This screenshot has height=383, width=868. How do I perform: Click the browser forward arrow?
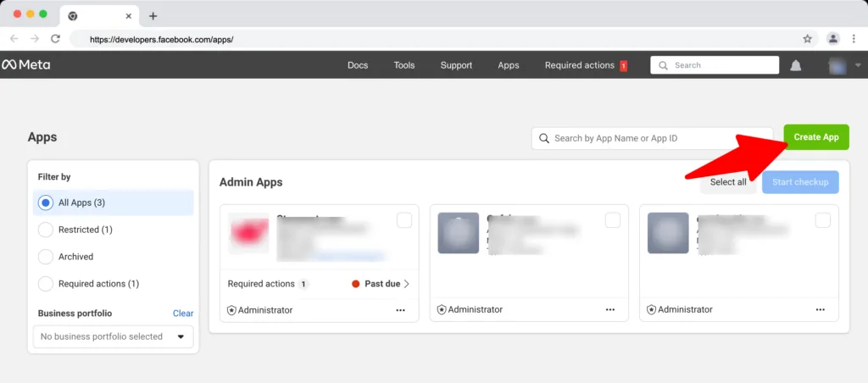pyautogui.click(x=35, y=39)
